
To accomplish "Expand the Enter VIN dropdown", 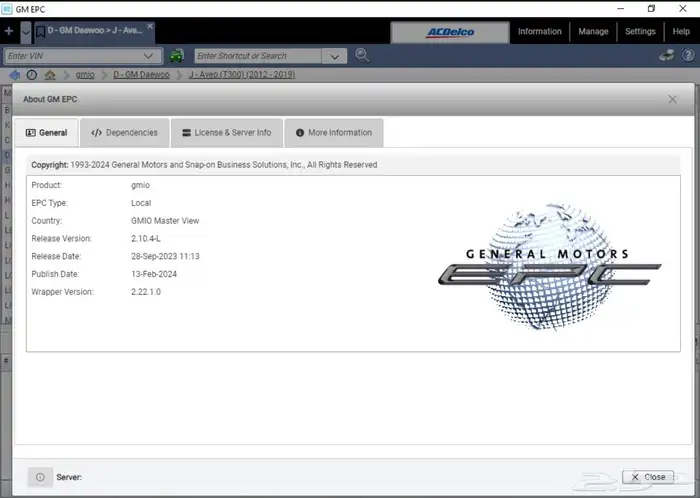I will coord(149,56).
